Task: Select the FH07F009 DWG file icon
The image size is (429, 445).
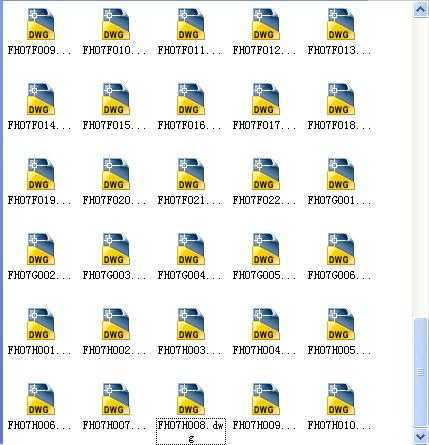Action: click(x=41, y=25)
